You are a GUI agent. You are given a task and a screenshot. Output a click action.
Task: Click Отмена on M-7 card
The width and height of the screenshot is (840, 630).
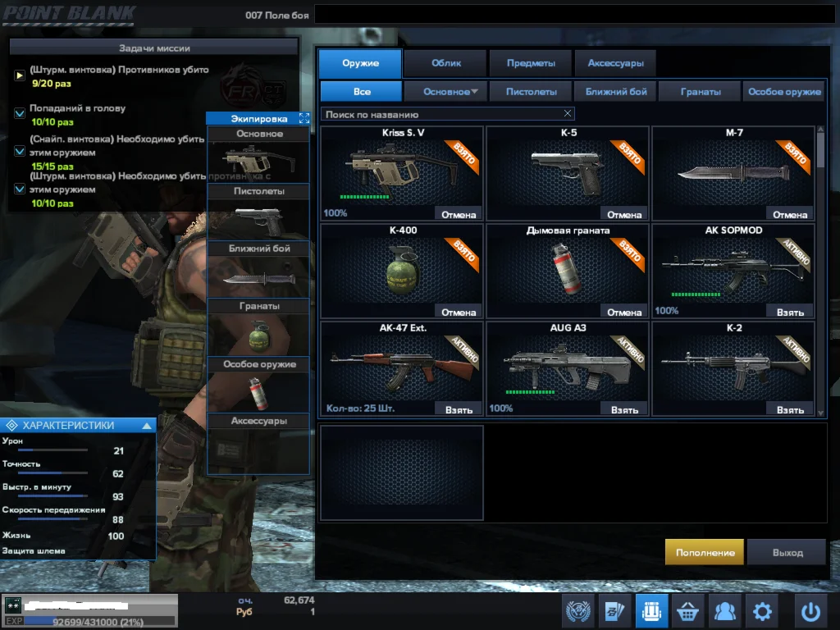[x=789, y=214]
